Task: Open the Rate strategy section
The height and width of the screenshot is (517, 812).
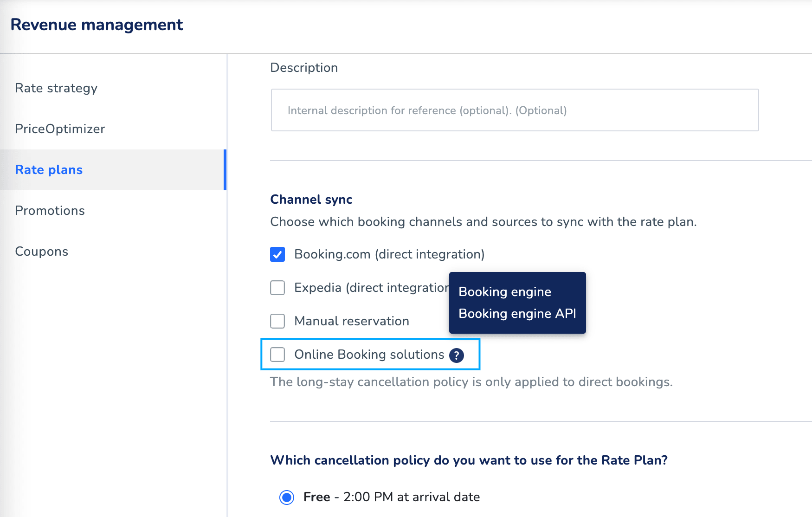Action: pos(56,88)
